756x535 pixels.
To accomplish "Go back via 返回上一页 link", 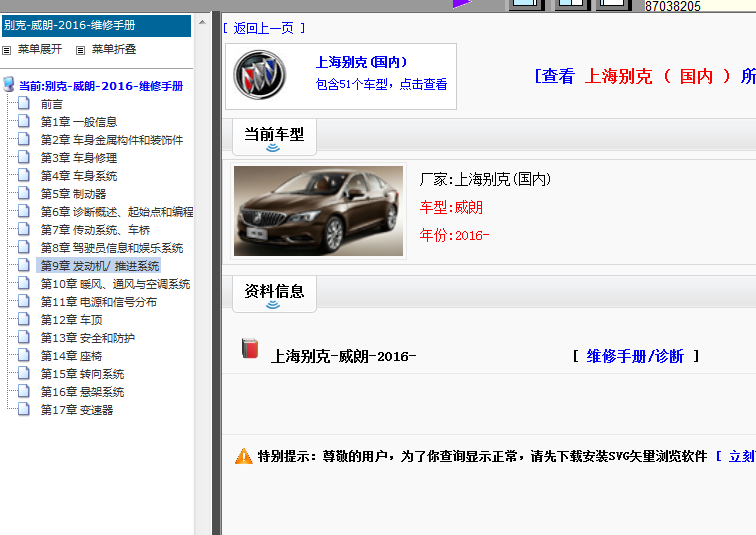I will pos(264,28).
